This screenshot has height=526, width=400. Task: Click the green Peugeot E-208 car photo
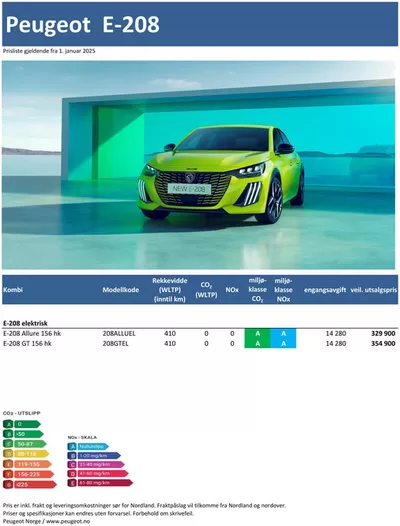198,165
